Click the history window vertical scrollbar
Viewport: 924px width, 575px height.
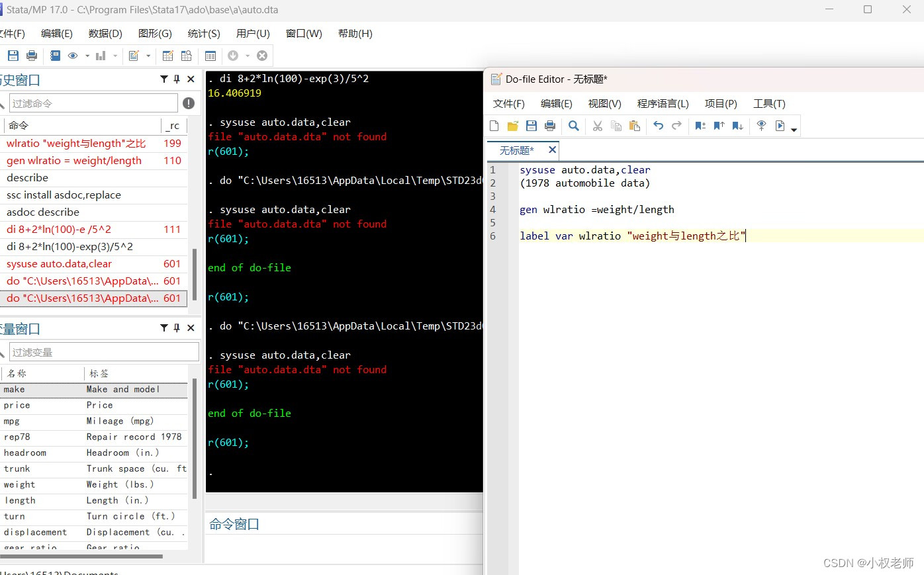pos(194,275)
